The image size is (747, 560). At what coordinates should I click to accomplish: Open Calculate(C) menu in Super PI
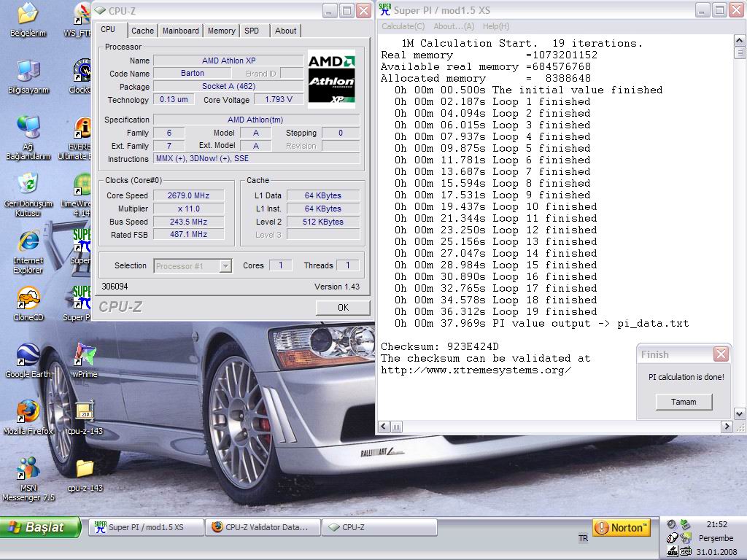[403, 26]
